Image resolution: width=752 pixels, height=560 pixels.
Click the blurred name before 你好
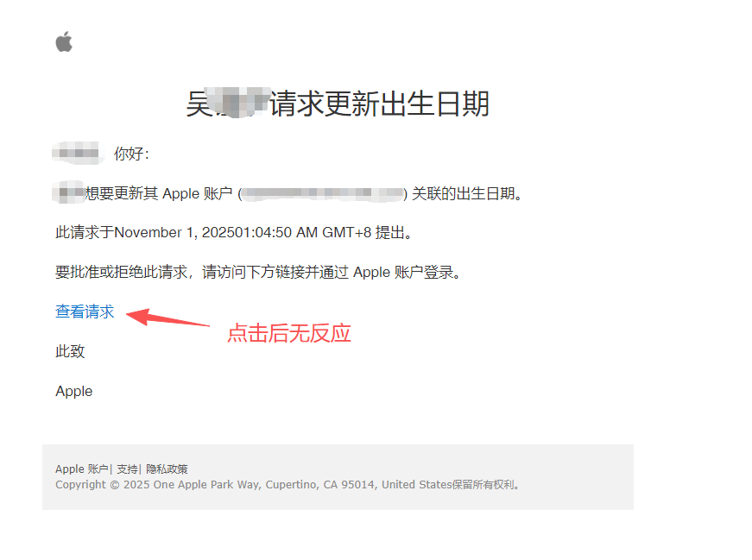(78, 154)
